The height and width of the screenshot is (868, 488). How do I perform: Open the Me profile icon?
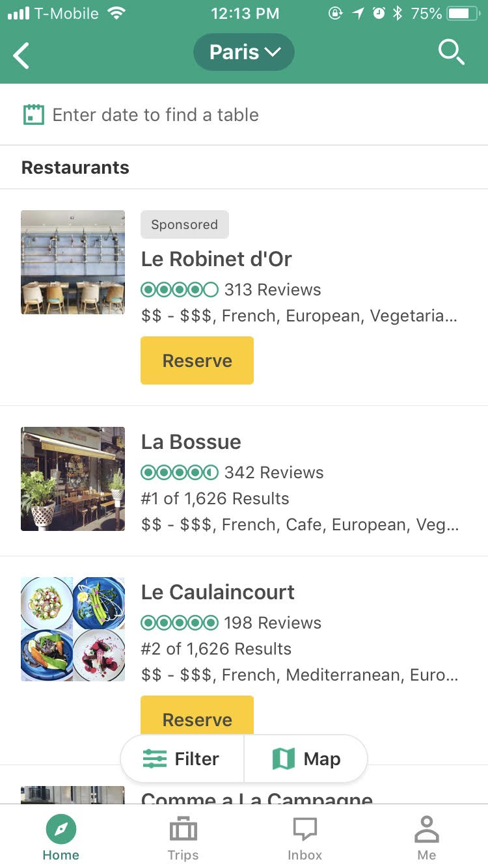[x=427, y=830]
